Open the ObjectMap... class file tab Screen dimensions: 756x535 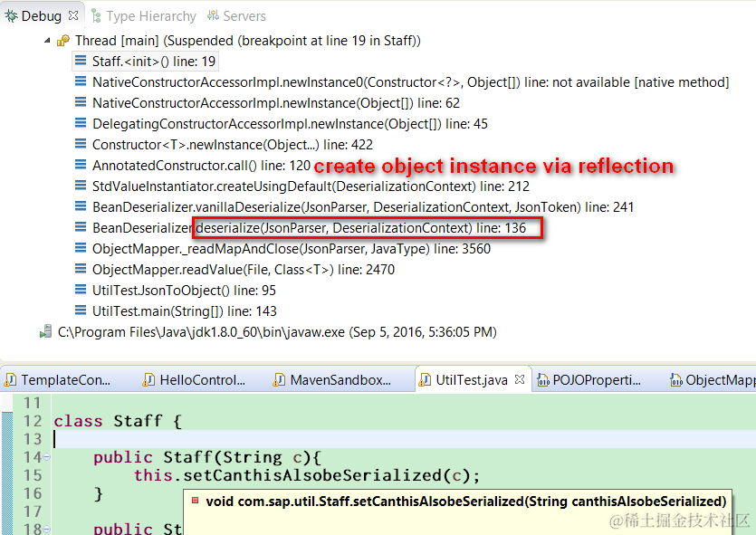tap(712, 380)
